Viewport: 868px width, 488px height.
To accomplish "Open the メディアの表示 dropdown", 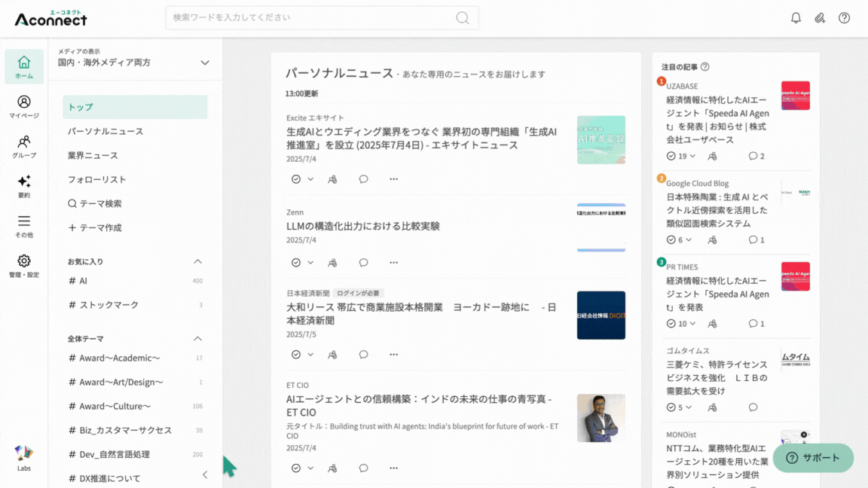I will click(x=134, y=58).
